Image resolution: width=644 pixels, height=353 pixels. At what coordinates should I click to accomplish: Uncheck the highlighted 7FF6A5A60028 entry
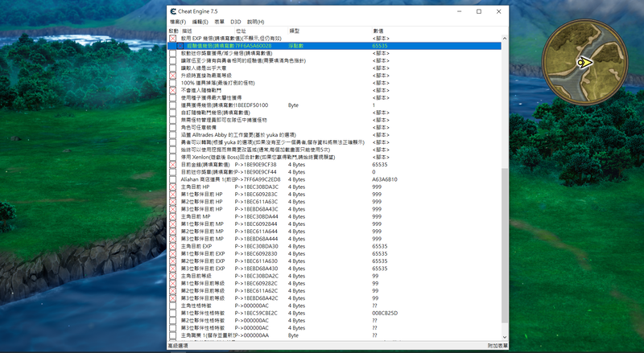pos(180,46)
